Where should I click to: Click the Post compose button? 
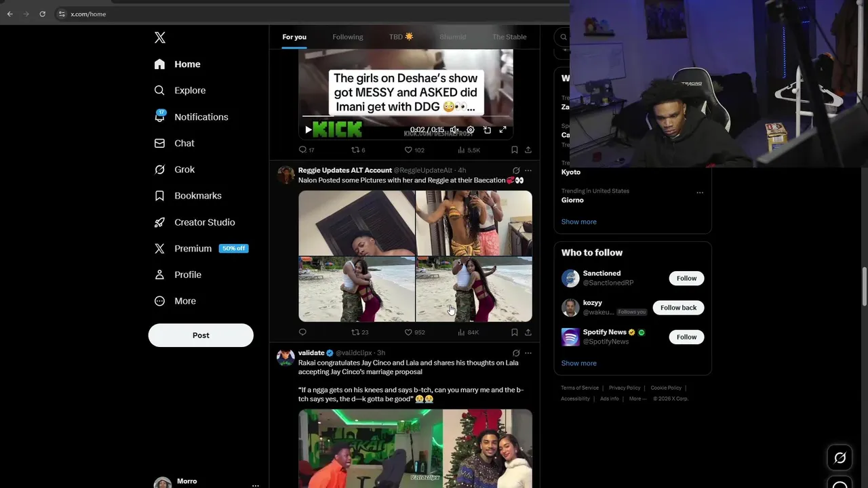click(201, 335)
